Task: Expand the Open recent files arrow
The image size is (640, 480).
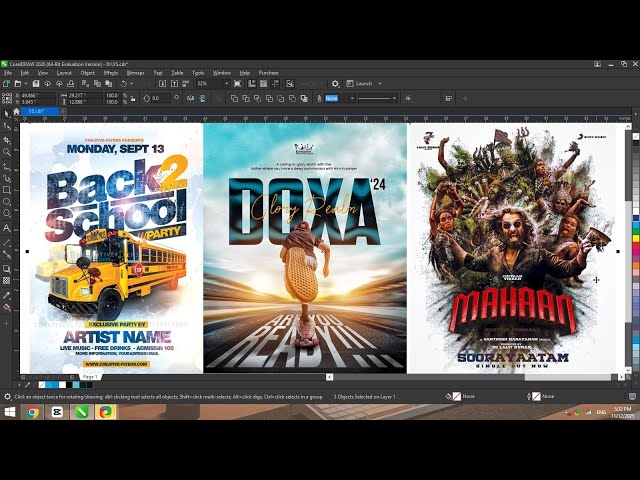Action: tap(26, 84)
